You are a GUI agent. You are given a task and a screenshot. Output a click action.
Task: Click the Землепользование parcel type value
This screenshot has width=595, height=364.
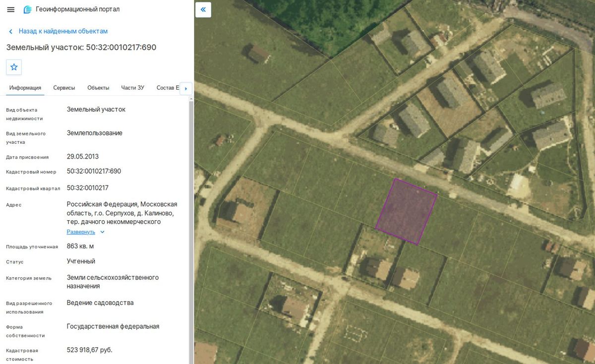[x=95, y=133]
